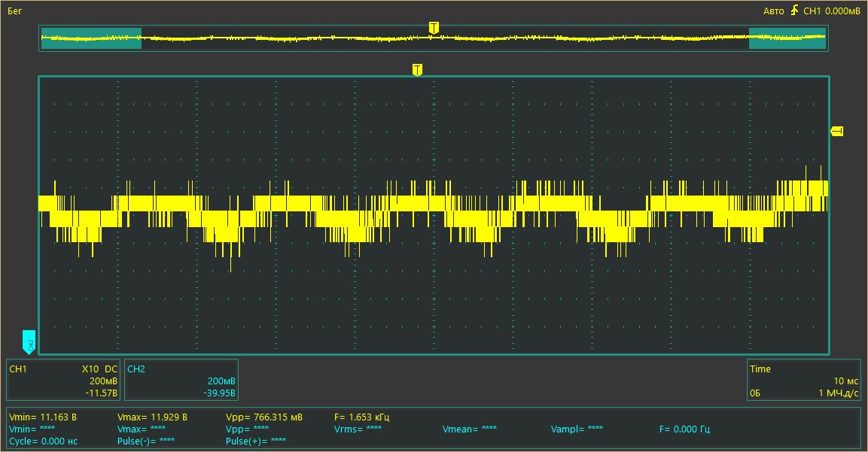Open the CH2 channel settings panel

[181, 380]
